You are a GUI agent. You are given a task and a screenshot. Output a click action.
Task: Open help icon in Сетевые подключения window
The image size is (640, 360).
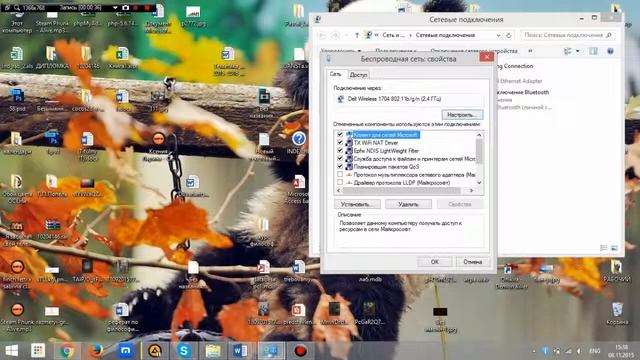(x=610, y=51)
